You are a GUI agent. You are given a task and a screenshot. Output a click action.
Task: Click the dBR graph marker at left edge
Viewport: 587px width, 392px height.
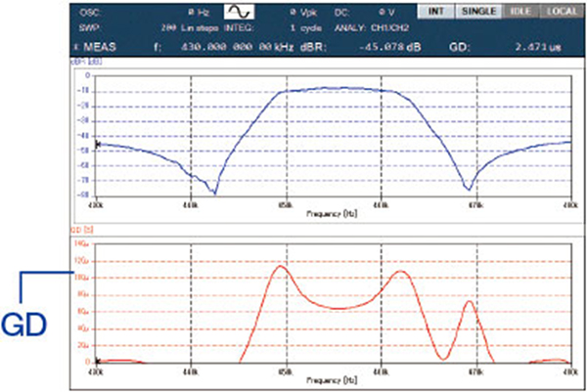click(97, 144)
